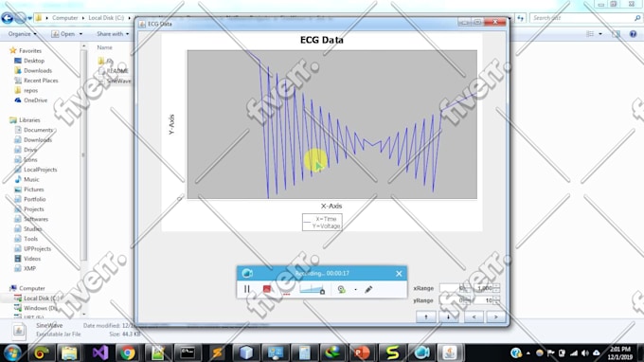Screen dimensions: 644x362
Task: Open File Explorer from taskbar
Action: [69, 353]
